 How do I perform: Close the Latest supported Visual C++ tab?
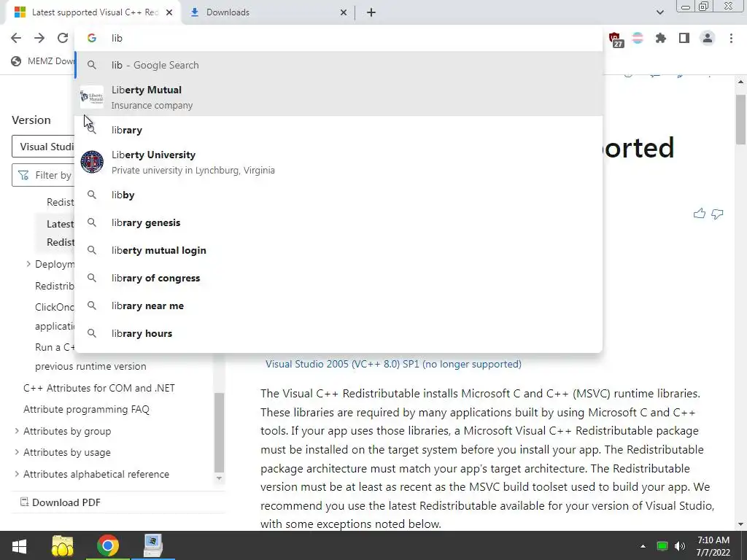point(169,12)
